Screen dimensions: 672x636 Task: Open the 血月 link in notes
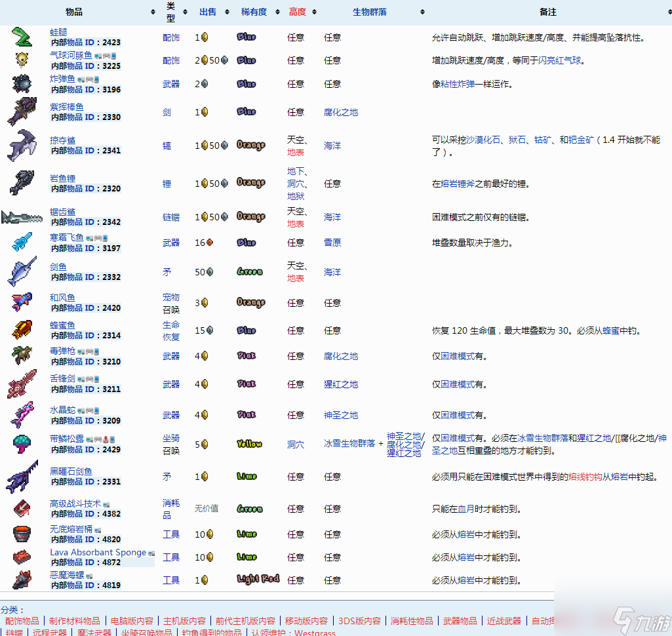click(x=466, y=509)
